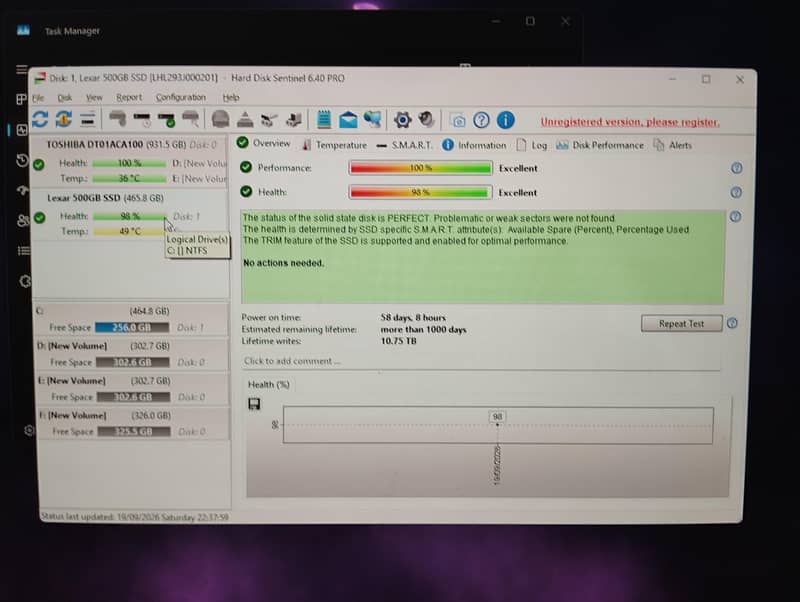The image size is (800, 602).
Task: Click the blue info circle toolbar icon
Action: 506,120
